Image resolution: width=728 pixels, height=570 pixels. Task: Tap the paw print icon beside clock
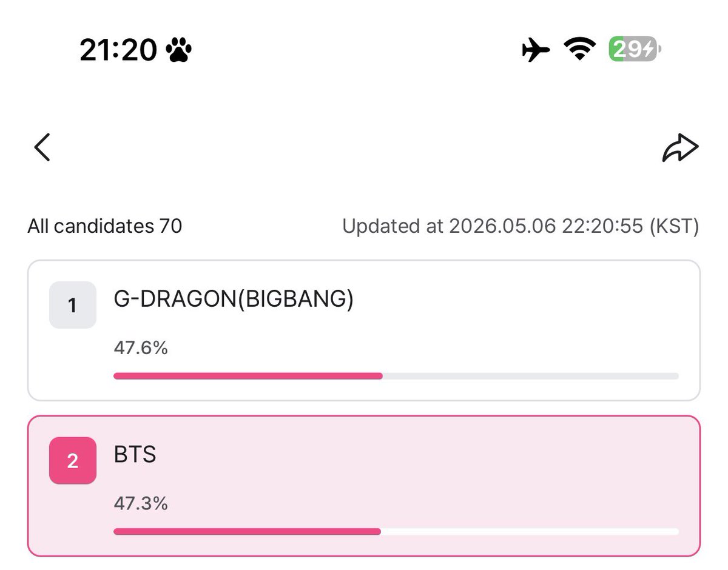pos(179,50)
